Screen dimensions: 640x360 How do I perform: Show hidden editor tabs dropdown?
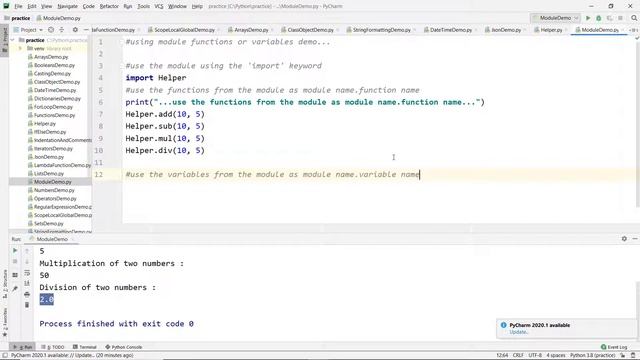(x=633, y=30)
